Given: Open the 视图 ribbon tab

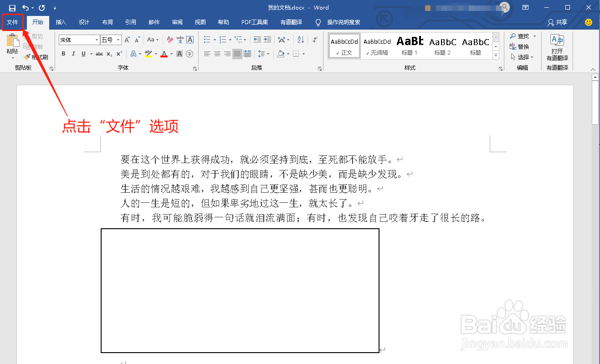Looking at the screenshot, I should pos(200,22).
